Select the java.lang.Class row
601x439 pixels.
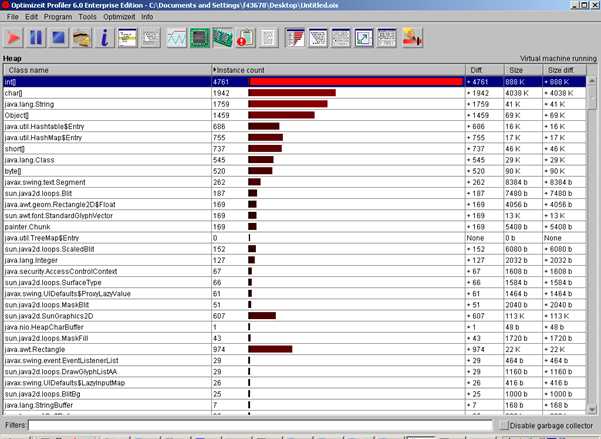295,159
